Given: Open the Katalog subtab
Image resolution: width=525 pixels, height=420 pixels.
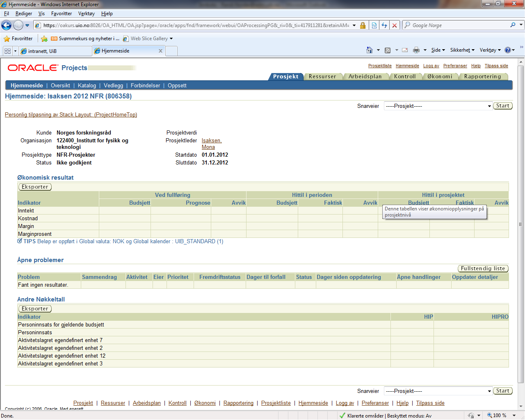Looking at the screenshot, I should pyautogui.click(x=87, y=86).
